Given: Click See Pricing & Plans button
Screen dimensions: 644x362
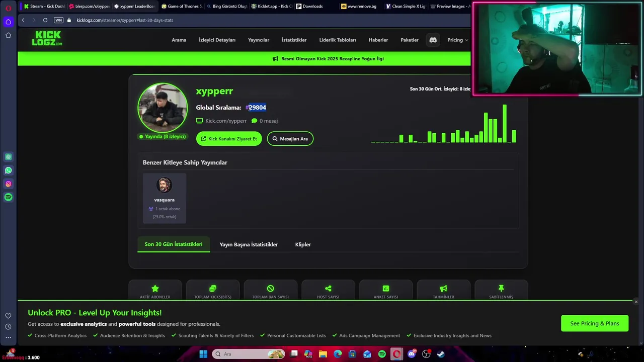Looking at the screenshot, I should coord(595,323).
